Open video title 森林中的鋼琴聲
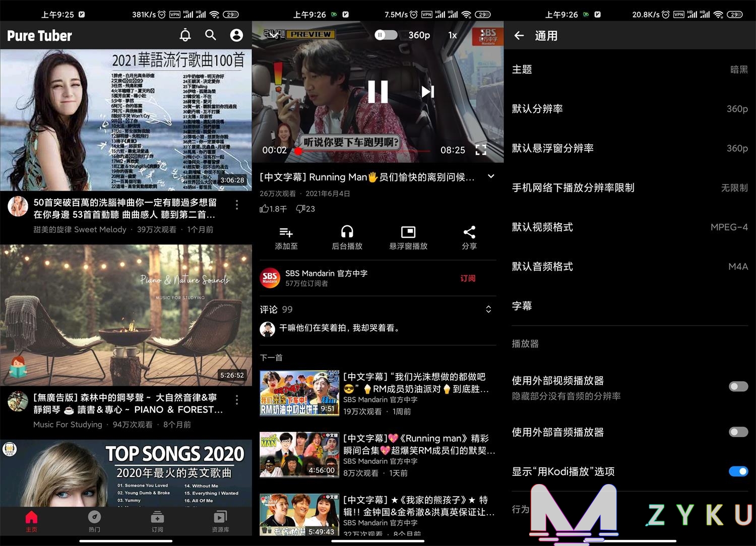The width and height of the screenshot is (756, 546). tap(128, 403)
